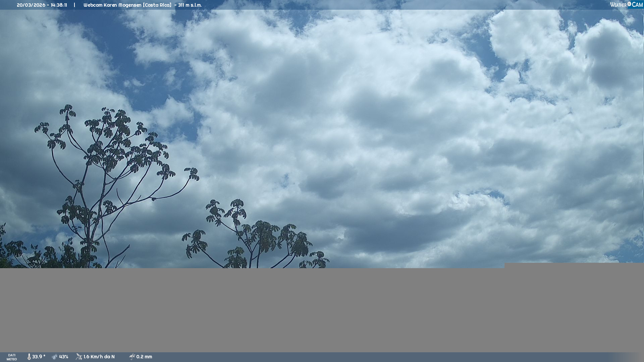Click the 43% humidity value
Screen dimensions: 644x362
click(x=64, y=357)
